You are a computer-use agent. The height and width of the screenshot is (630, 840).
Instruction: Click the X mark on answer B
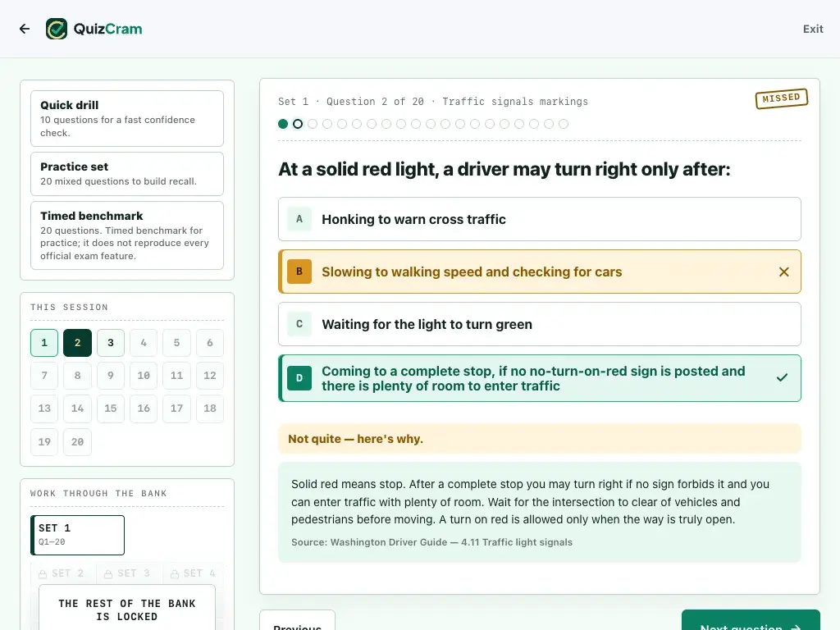(783, 272)
